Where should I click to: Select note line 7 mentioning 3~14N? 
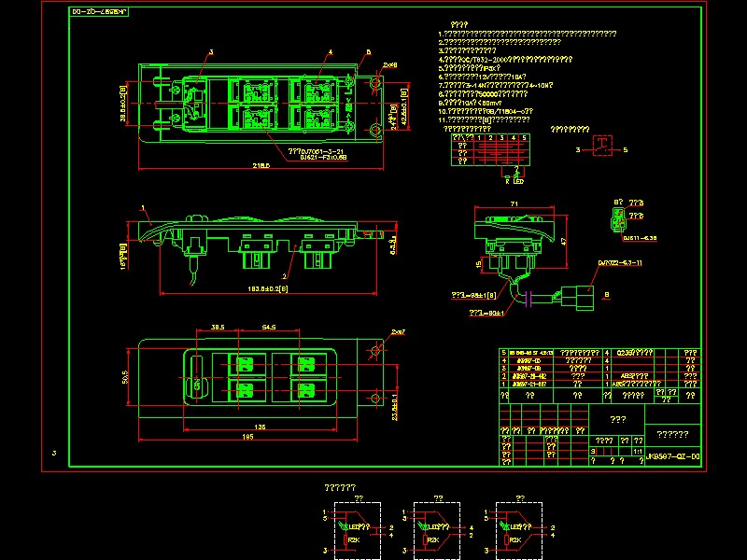point(496,85)
